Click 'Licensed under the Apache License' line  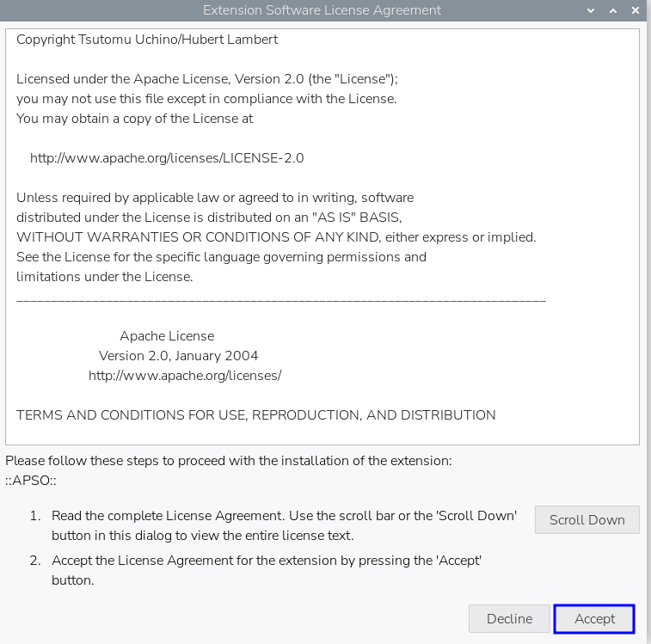tap(207, 79)
